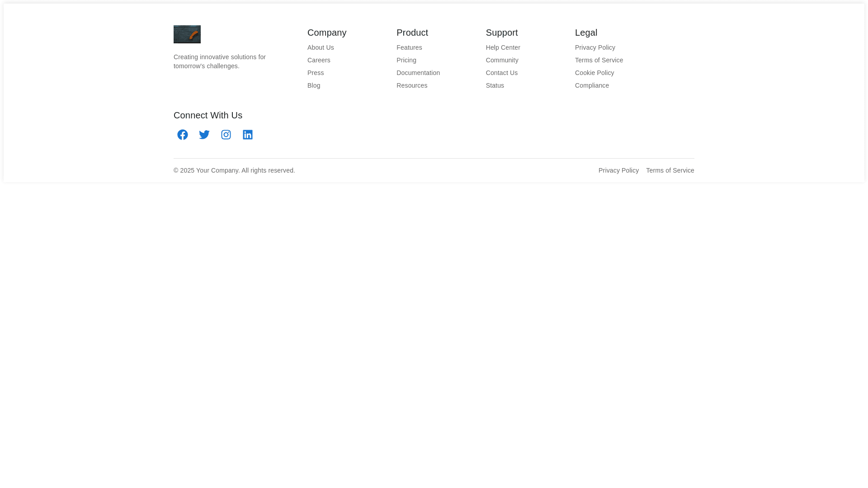Open the Help Center link
This screenshot has width=868, height=488.
(x=503, y=47)
